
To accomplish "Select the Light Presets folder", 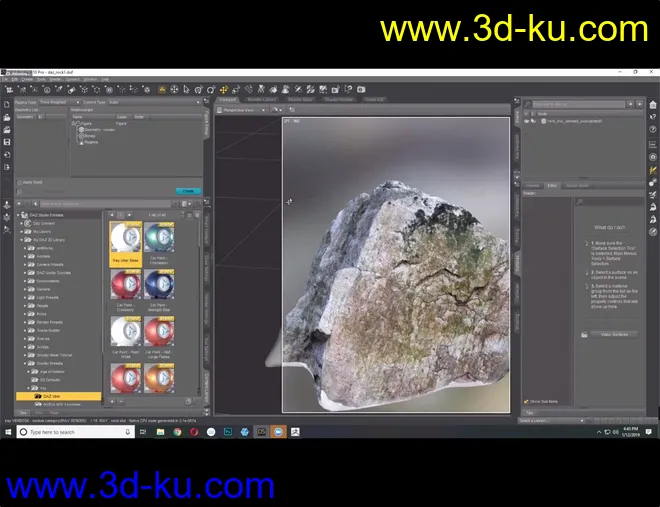I will (47, 297).
